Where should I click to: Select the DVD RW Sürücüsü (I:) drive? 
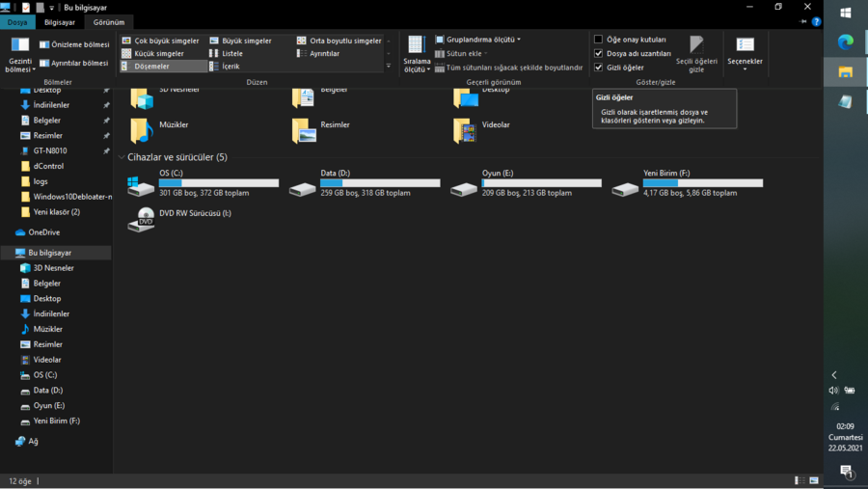(179, 220)
